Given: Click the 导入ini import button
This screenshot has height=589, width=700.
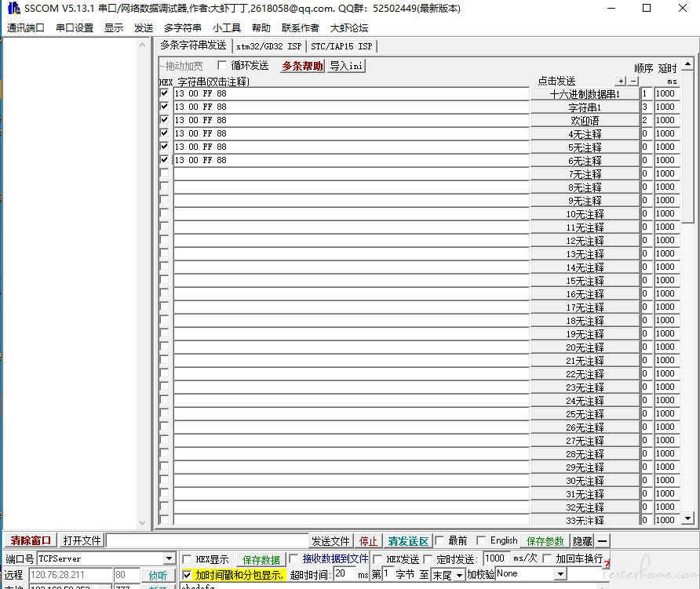Looking at the screenshot, I should pos(346,66).
